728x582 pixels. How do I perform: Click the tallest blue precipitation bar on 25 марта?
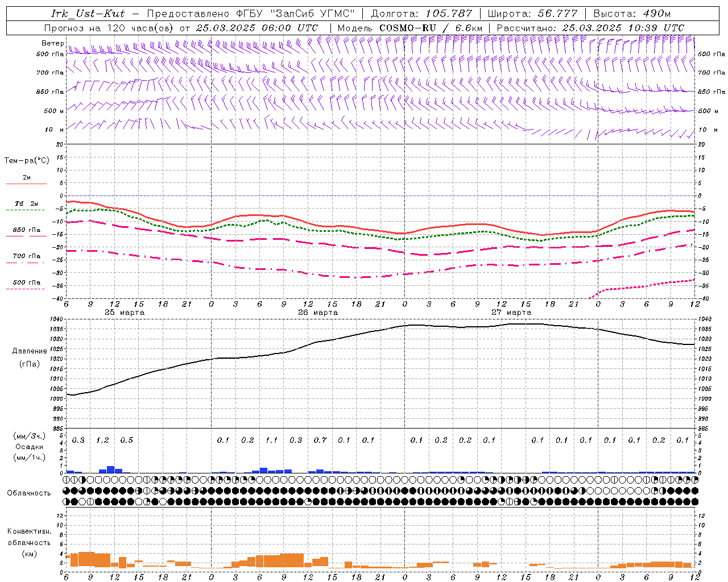tap(111, 469)
